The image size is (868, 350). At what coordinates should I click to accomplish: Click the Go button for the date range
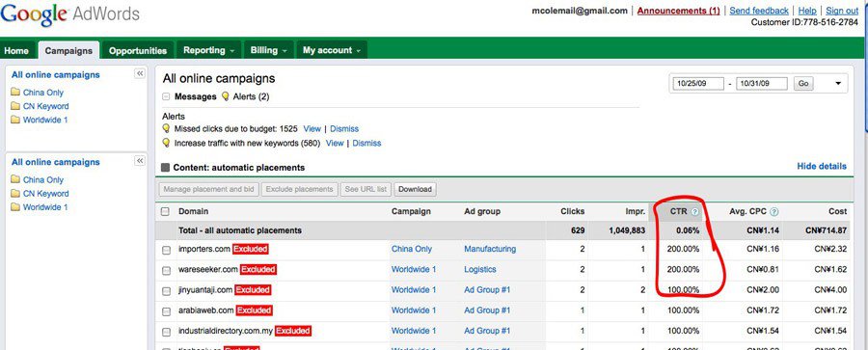[x=803, y=84]
